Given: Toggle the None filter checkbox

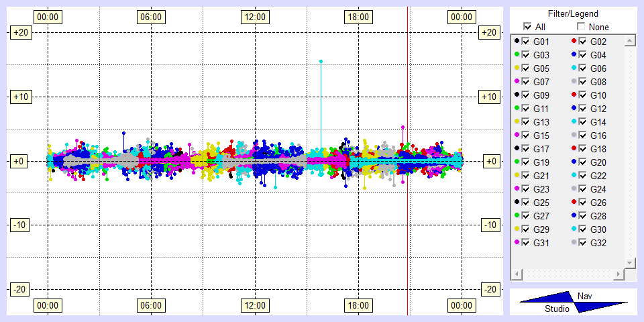Looking at the screenshot, I should (x=581, y=27).
